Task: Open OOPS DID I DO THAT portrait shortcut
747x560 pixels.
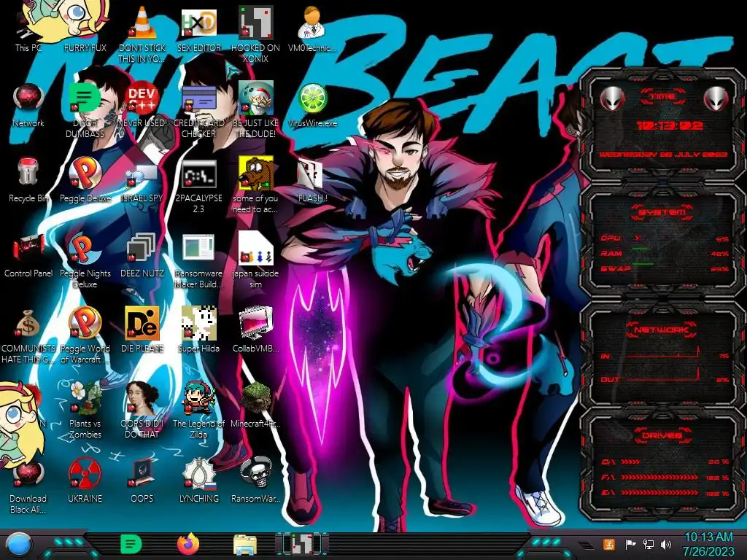Action: 142,411
